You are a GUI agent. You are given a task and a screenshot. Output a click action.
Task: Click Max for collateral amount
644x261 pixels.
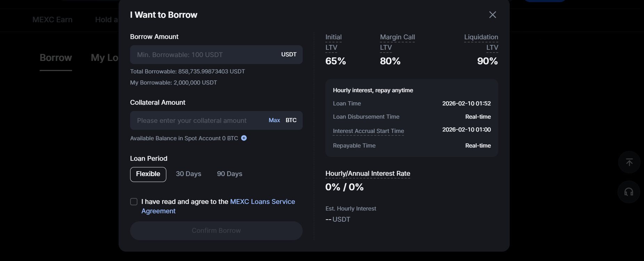click(x=274, y=120)
